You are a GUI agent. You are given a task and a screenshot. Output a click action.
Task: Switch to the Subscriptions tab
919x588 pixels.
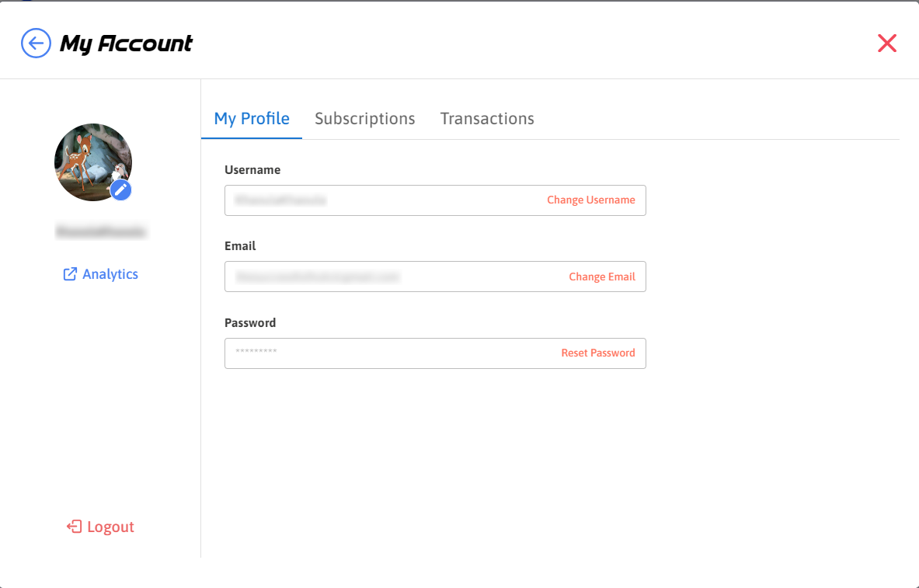[364, 119]
